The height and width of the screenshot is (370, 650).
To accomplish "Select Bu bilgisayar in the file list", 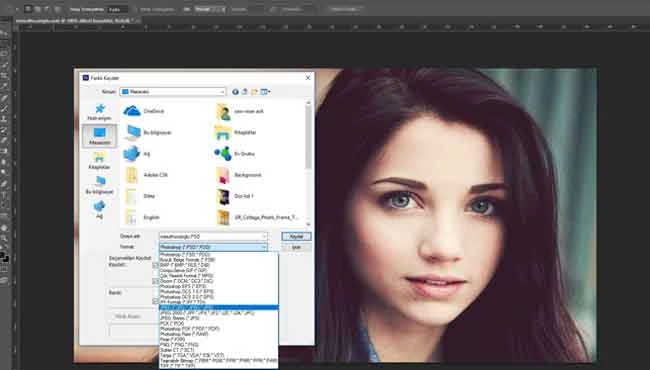I will (x=148, y=133).
